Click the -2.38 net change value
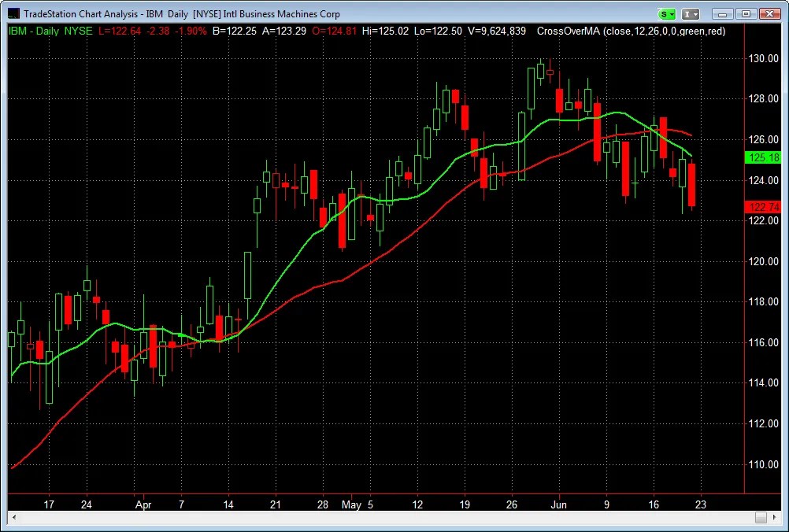 point(157,31)
